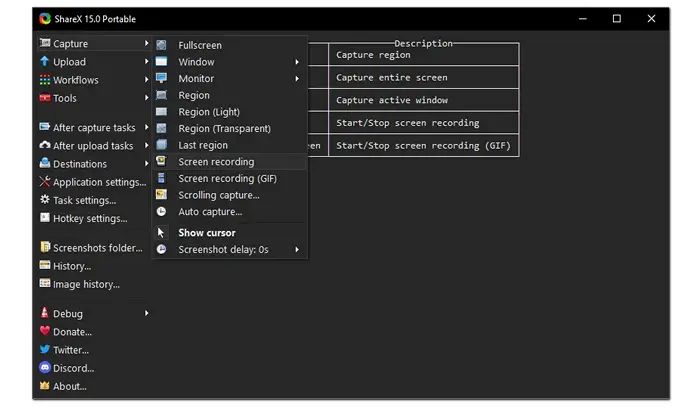Click the About crown icon
The width and height of the screenshot is (700, 407).
44,386
